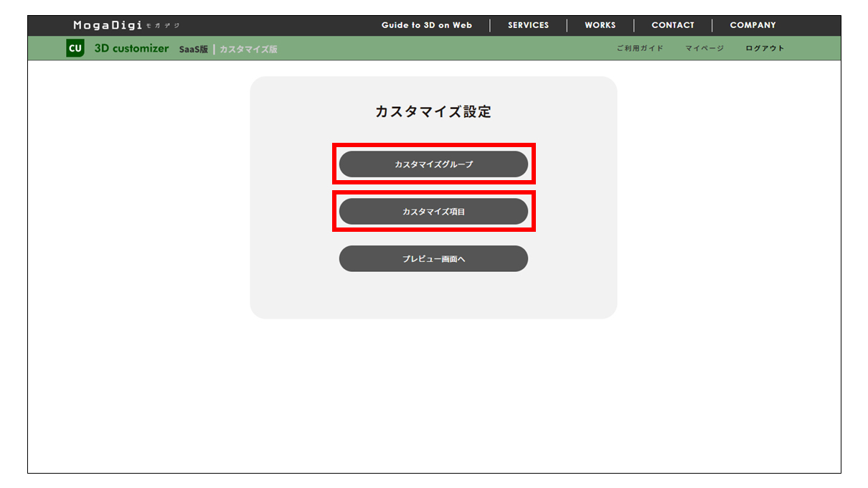Open Guide to 3D on Web
This screenshot has height=488, width=868.
click(x=426, y=25)
